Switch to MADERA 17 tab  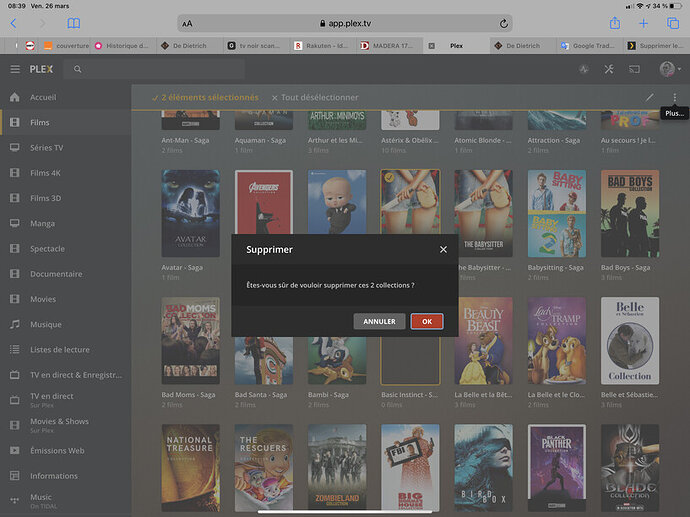[x=389, y=46]
